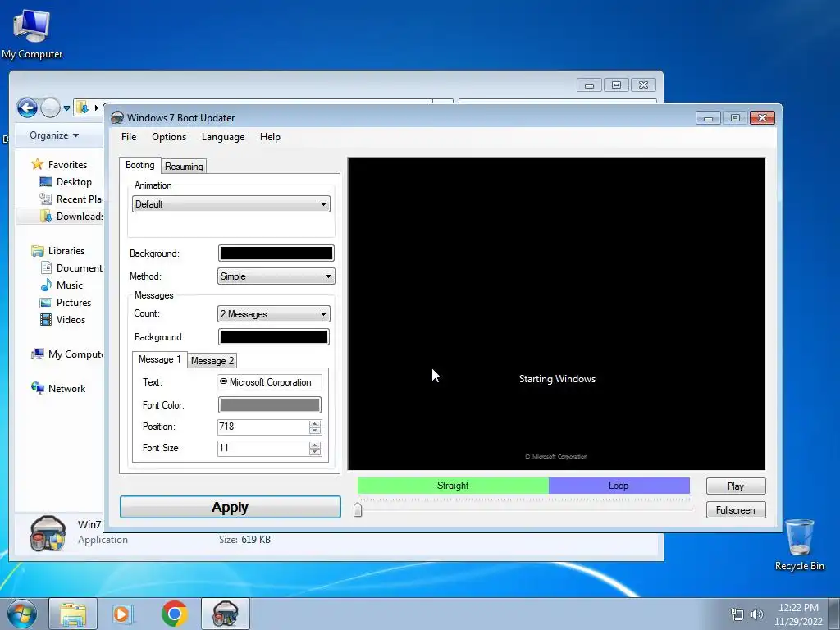Click the clock showing 12:22 PM

click(x=798, y=608)
